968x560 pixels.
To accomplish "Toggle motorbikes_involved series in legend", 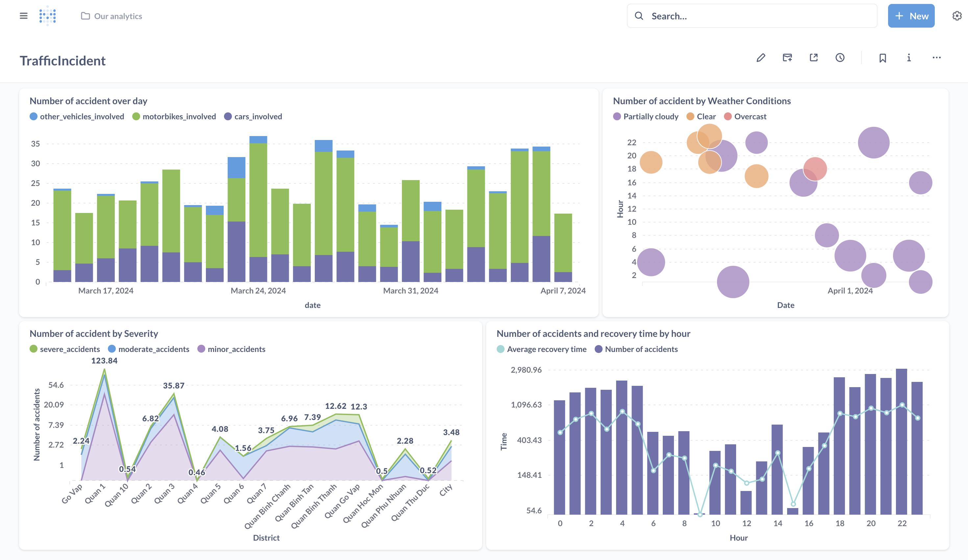I will (174, 116).
